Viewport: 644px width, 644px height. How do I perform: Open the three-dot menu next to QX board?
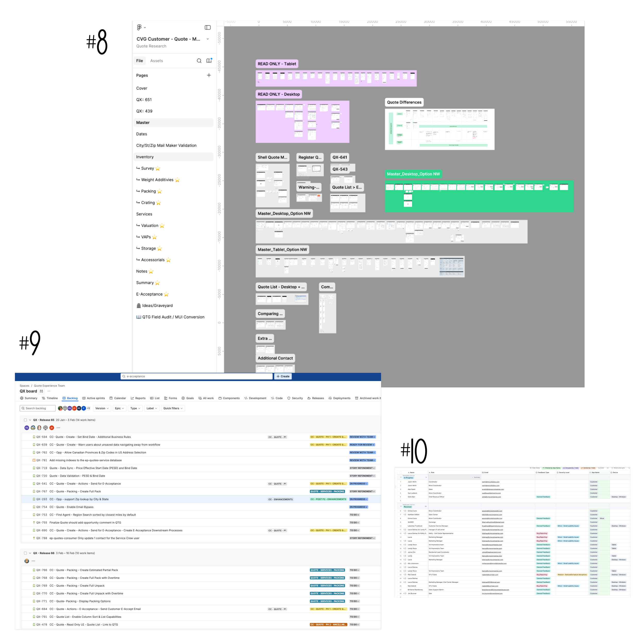tap(49, 391)
